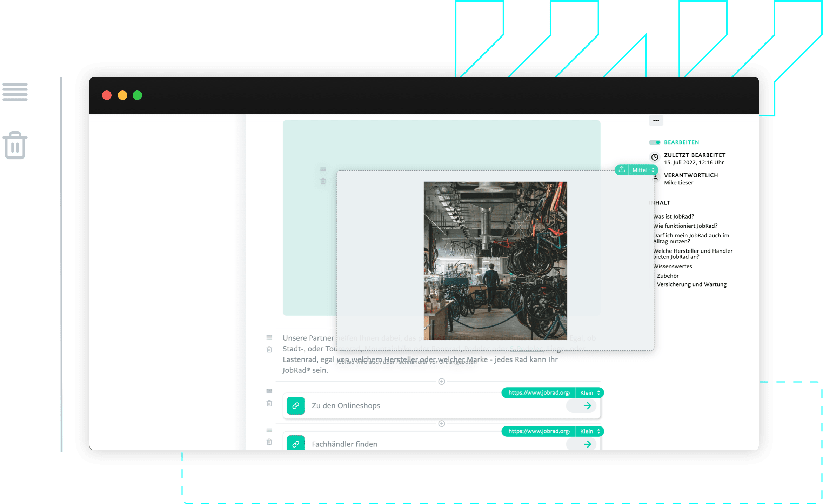This screenshot has height=504, width=823.
Task: Add block via plus above Zu den Onlineshops
Action: click(x=441, y=381)
